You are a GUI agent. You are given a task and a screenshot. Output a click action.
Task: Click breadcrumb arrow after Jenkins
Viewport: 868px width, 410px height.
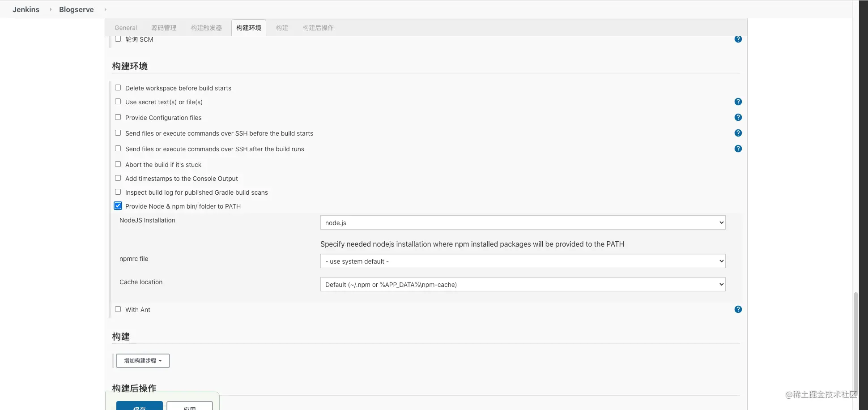(x=50, y=9)
